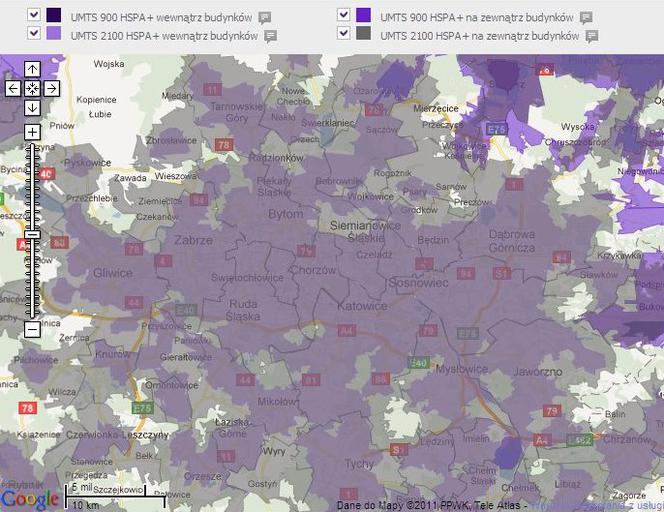
Task: Open info bubble for UMTS 2100 na zewnątrz budynków
Action: [x=592, y=36]
